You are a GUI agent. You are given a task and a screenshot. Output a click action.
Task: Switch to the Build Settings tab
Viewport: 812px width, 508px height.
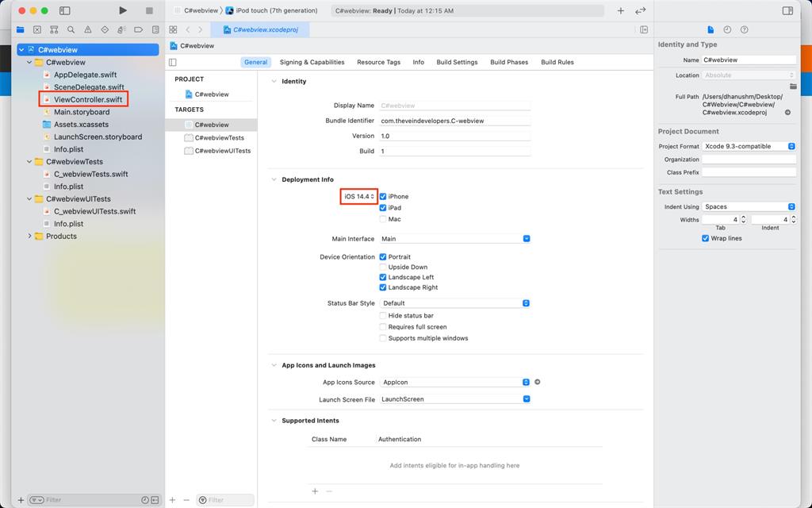pyautogui.click(x=457, y=62)
